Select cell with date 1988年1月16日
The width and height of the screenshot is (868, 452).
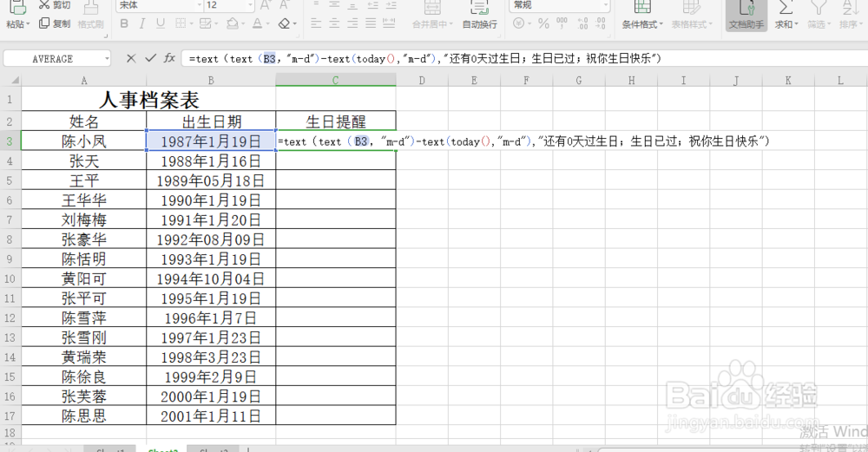(211, 161)
